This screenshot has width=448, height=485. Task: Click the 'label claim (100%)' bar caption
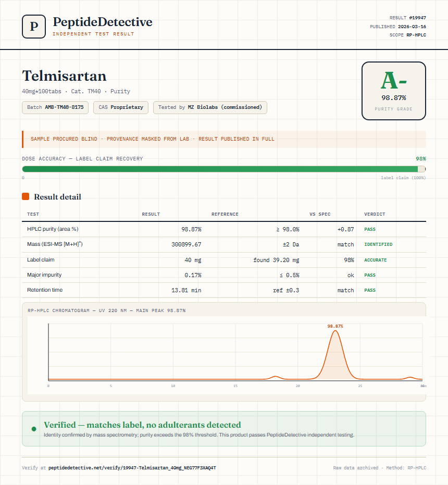coord(403,178)
